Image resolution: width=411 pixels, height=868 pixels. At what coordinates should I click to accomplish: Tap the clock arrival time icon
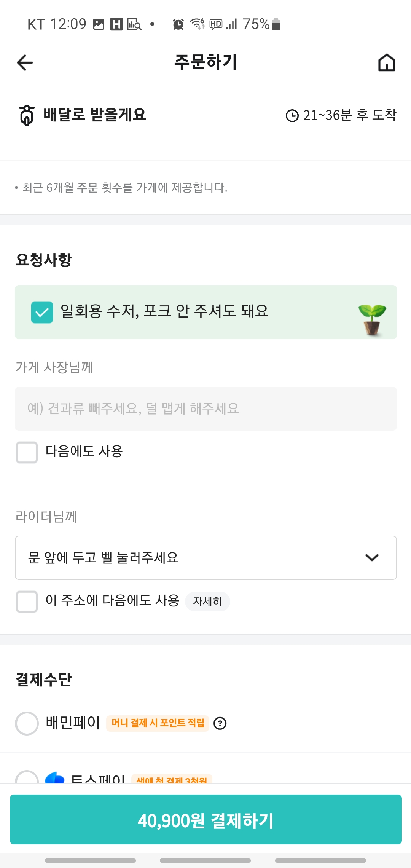point(292,115)
